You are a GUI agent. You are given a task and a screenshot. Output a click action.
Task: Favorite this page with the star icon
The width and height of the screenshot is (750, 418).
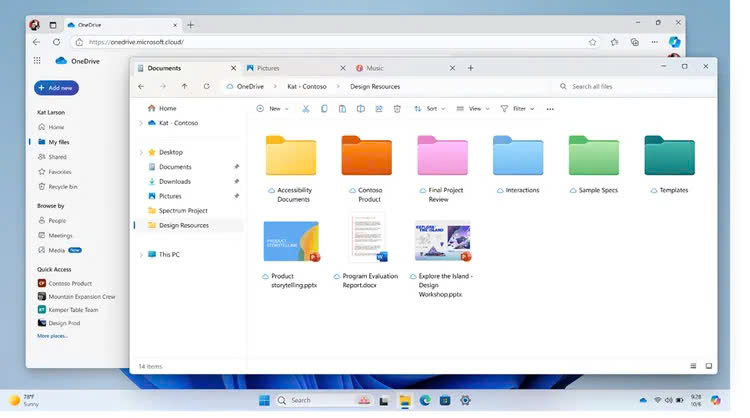593,42
